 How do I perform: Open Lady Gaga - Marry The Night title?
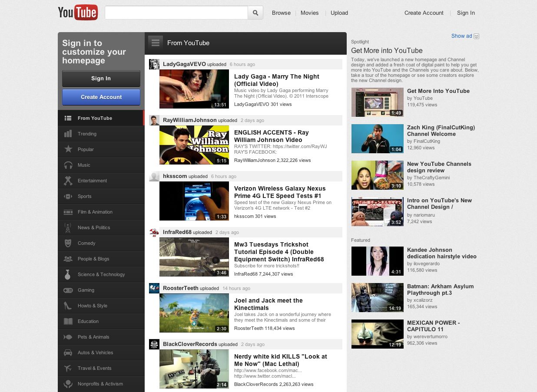tap(277, 80)
